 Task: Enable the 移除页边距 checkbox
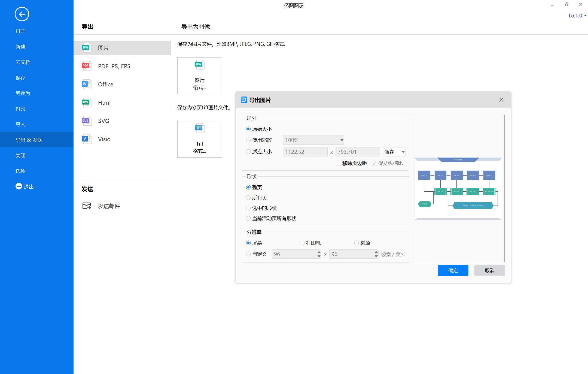[339, 163]
